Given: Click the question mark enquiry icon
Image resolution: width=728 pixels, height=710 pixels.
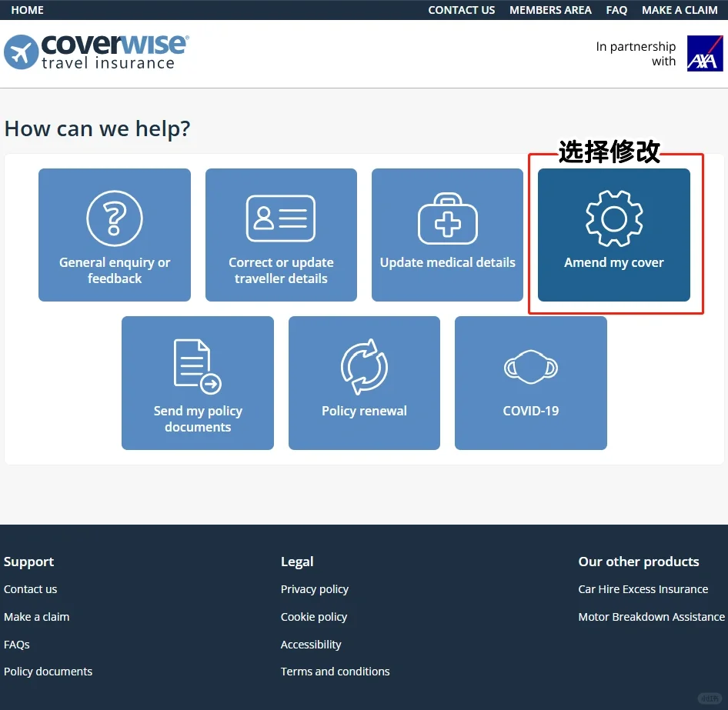Looking at the screenshot, I should [x=114, y=218].
